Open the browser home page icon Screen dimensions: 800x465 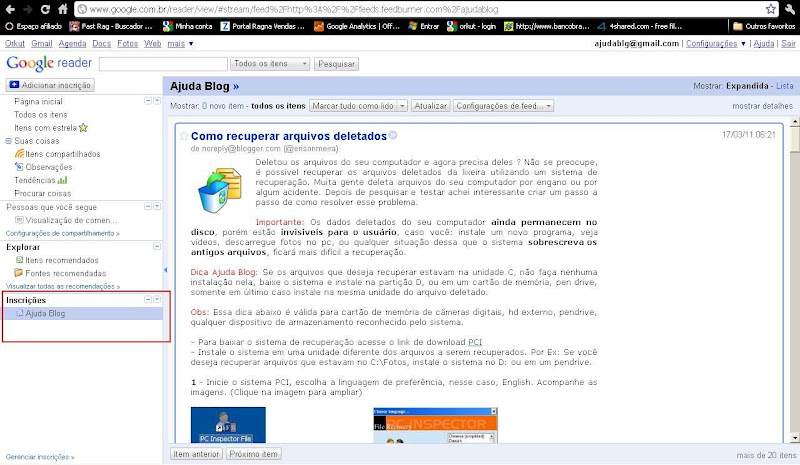(62, 9)
